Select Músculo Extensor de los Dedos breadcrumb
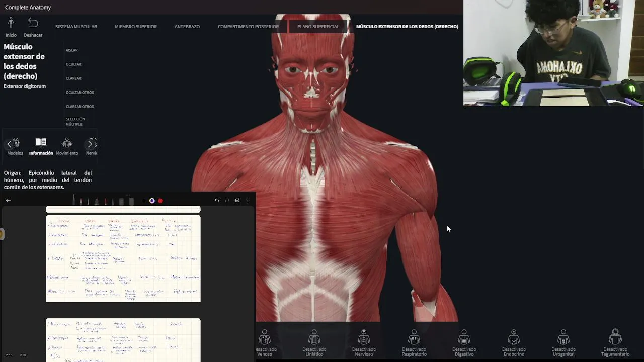This screenshot has width=644, height=362. [x=407, y=27]
